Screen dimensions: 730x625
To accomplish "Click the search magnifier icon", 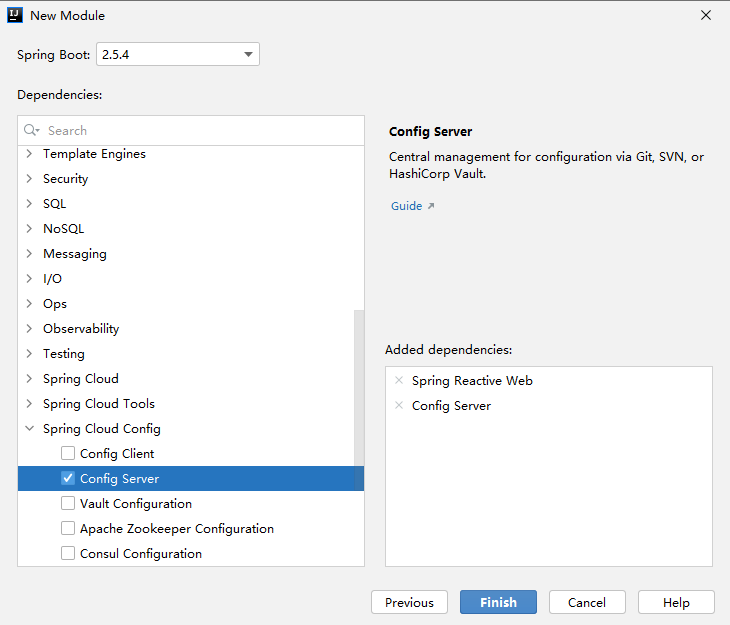I will [x=31, y=130].
